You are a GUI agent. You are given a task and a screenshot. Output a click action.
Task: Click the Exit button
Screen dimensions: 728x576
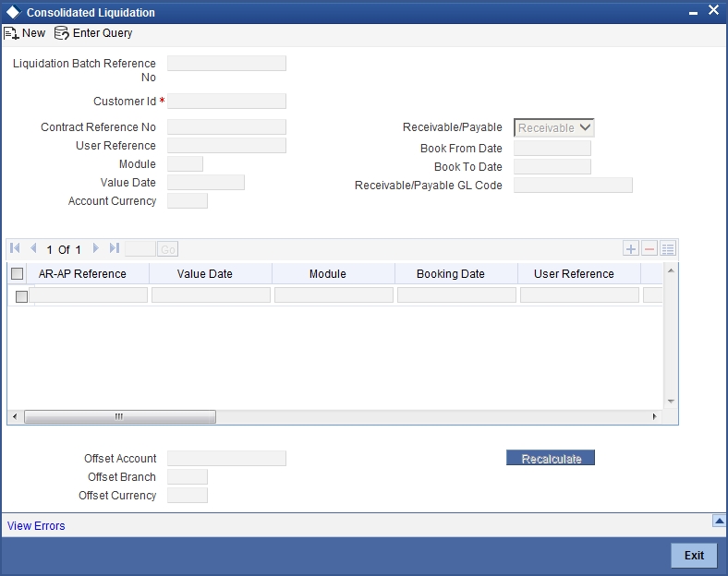click(694, 555)
